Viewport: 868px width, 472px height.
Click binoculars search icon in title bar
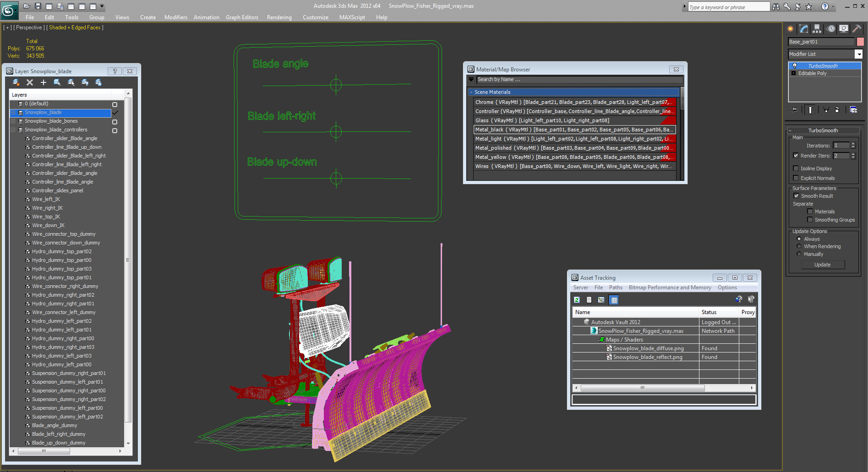pos(776,6)
